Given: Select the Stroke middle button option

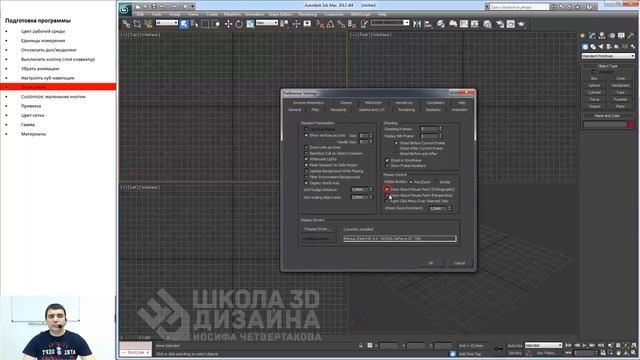Looking at the screenshot, I should (x=436, y=182).
